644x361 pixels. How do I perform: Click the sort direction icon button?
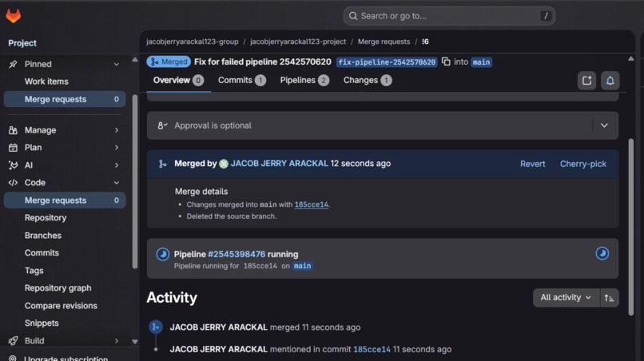[x=609, y=298]
